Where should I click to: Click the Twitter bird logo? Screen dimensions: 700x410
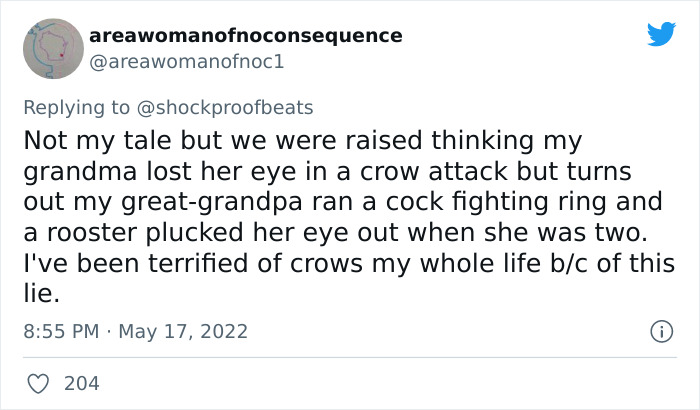pos(661,35)
